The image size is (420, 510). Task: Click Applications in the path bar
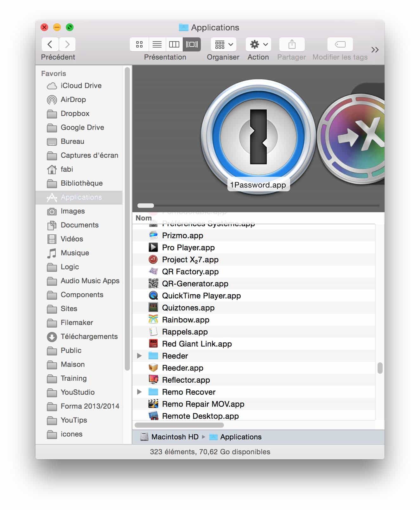[236, 437]
